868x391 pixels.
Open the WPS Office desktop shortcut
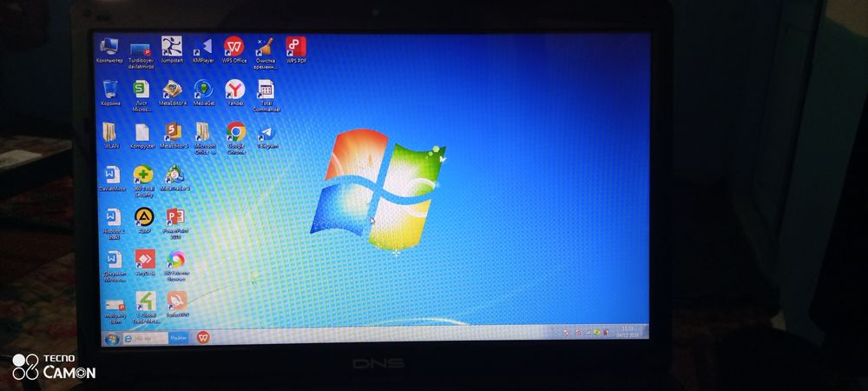click(234, 50)
